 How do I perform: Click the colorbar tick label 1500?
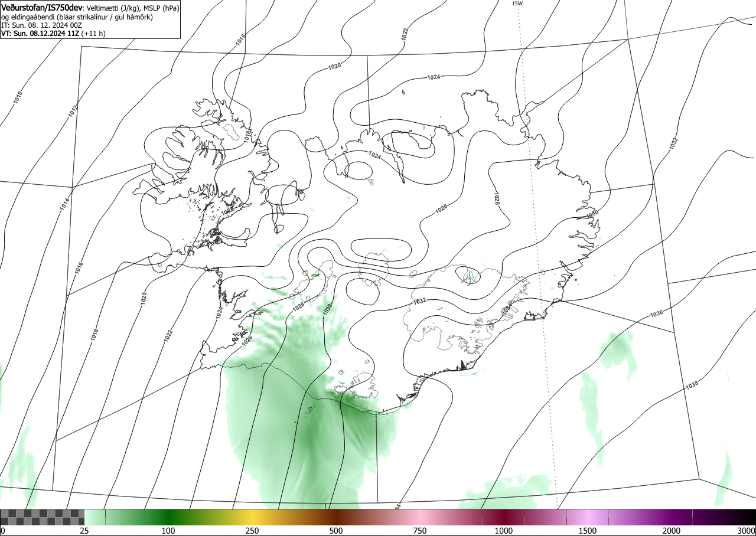(588, 531)
